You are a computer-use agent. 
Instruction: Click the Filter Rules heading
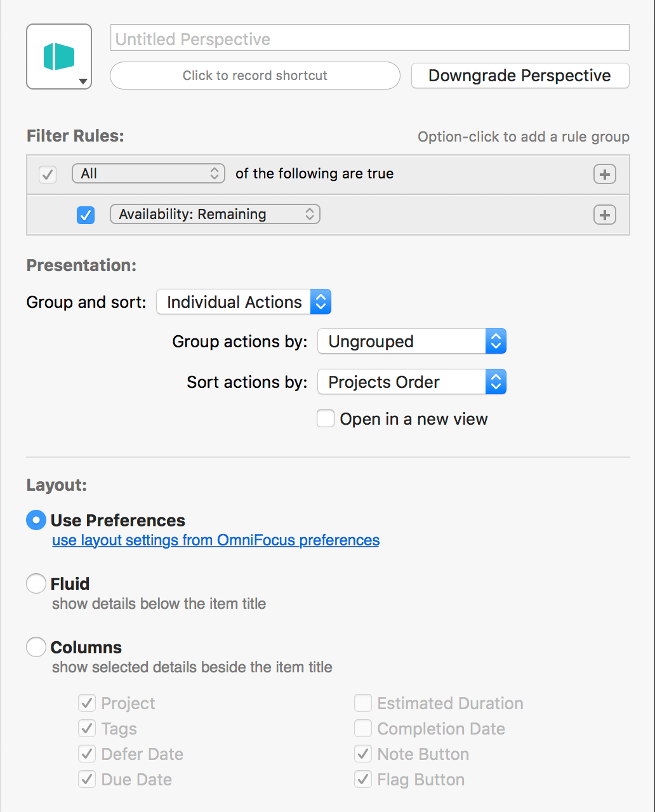click(76, 136)
